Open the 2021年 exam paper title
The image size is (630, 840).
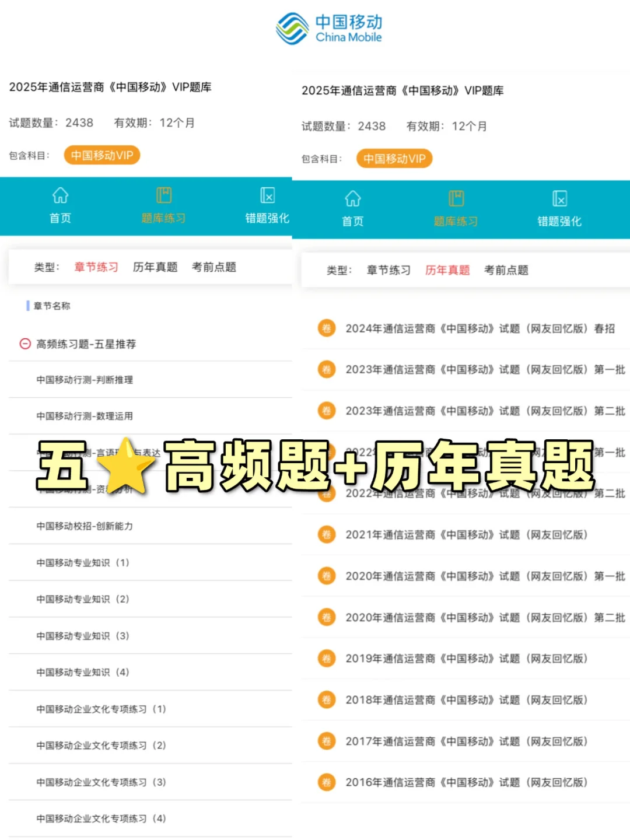(x=467, y=534)
